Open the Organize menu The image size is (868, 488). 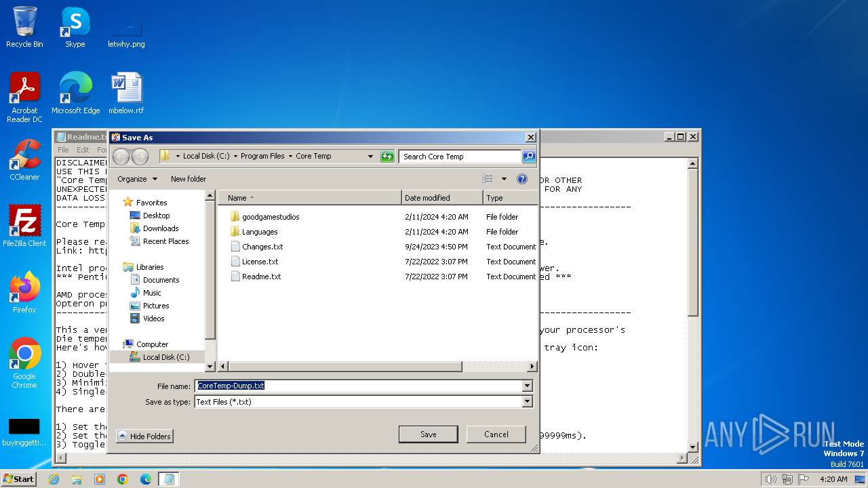click(137, 179)
